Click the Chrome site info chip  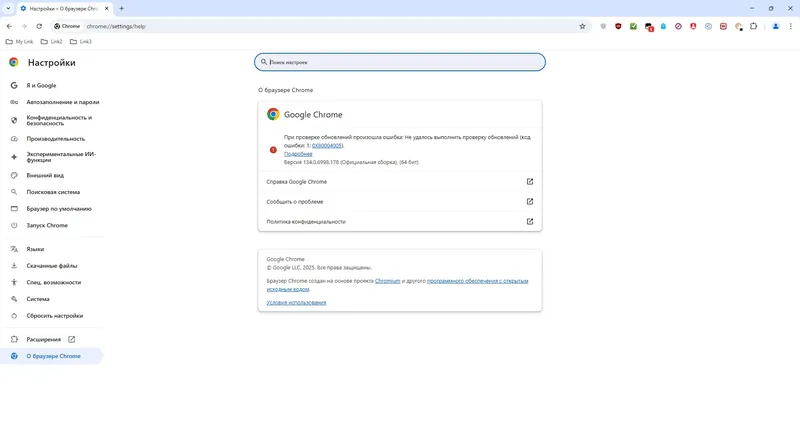67,26
